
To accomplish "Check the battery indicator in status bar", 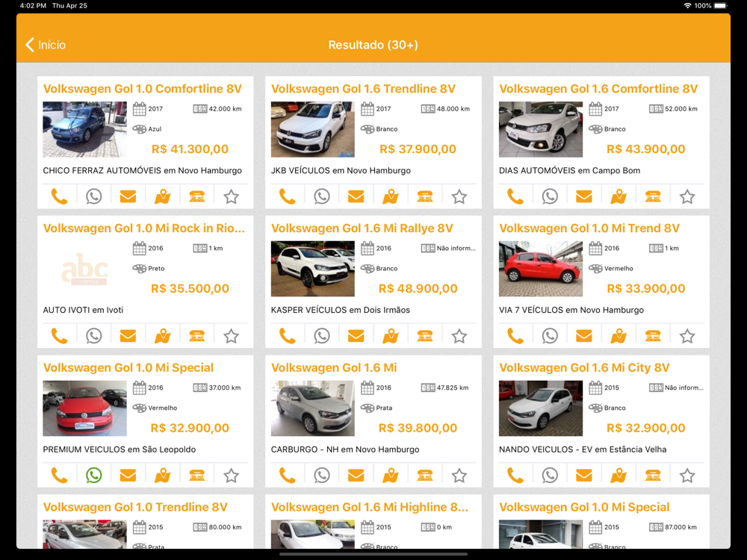I will (x=721, y=6).
